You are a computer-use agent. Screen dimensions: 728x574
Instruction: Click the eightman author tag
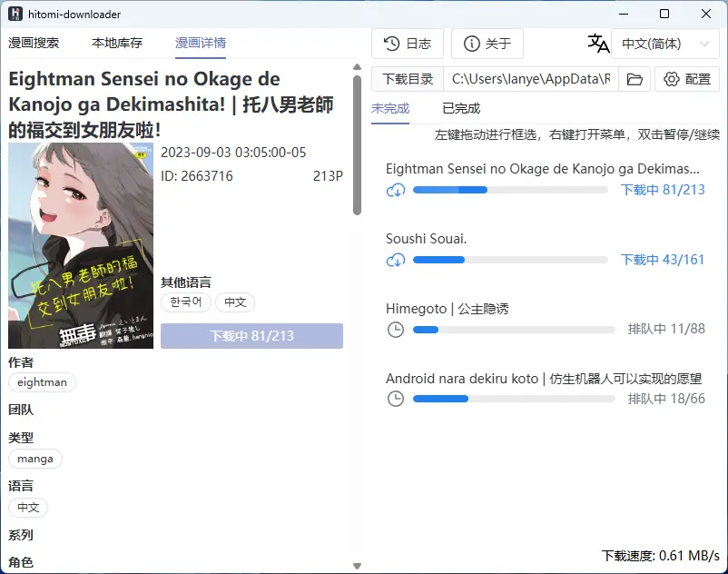(42, 382)
